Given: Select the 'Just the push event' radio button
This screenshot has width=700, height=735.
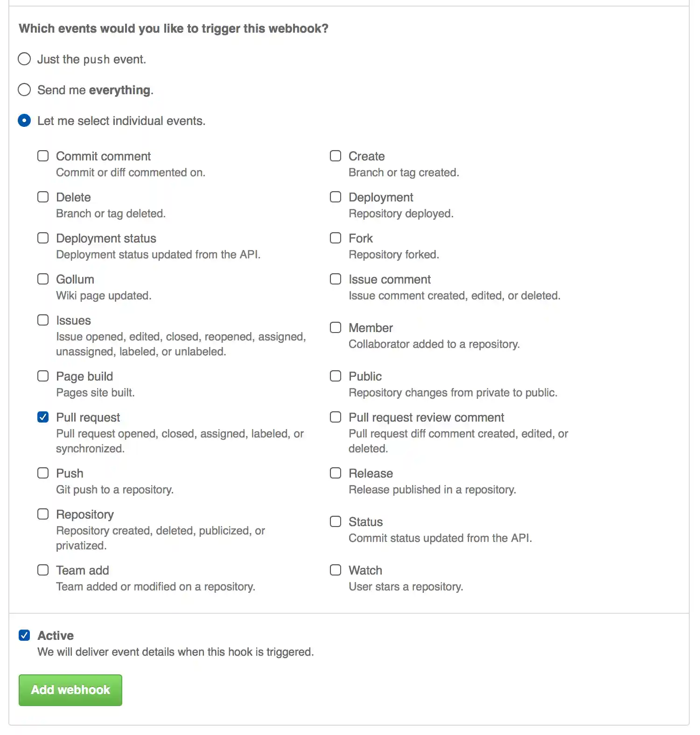Looking at the screenshot, I should pos(24,59).
